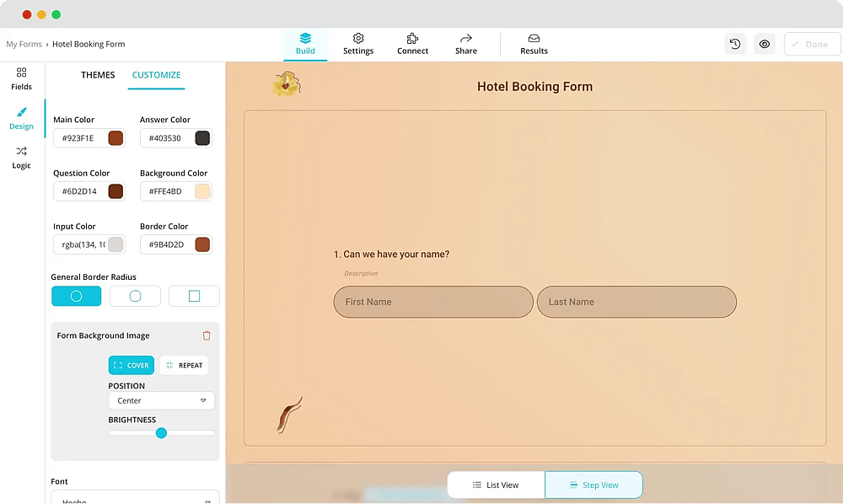Image resolution: width=843 pixels, height=504 pixels.
Task: Switch to List View
Action: tap(496, 485)
